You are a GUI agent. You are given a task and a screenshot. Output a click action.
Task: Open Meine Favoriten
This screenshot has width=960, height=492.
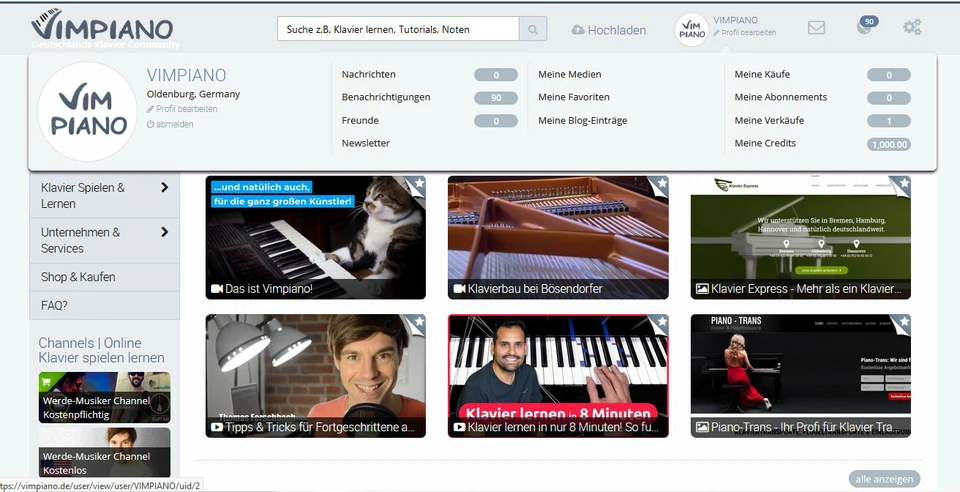point(574,97)
